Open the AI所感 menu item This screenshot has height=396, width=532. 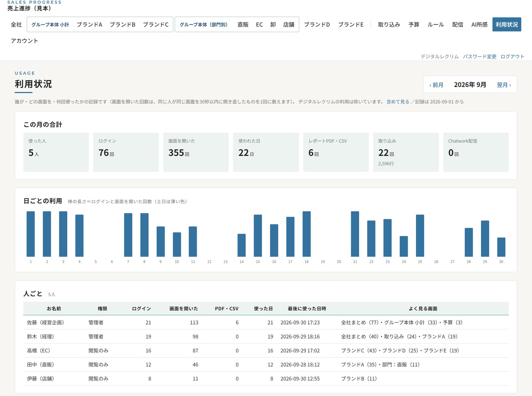[x=479, y=24]
